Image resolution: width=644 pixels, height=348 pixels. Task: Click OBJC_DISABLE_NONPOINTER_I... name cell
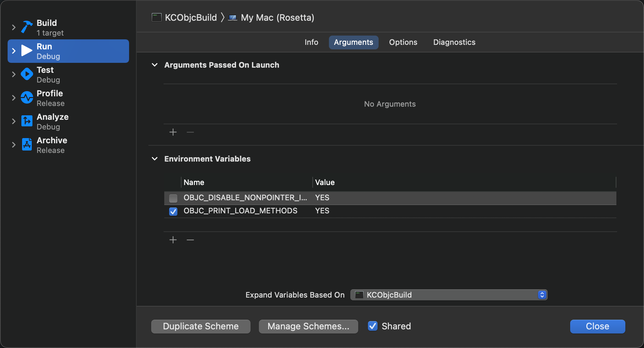245,198
